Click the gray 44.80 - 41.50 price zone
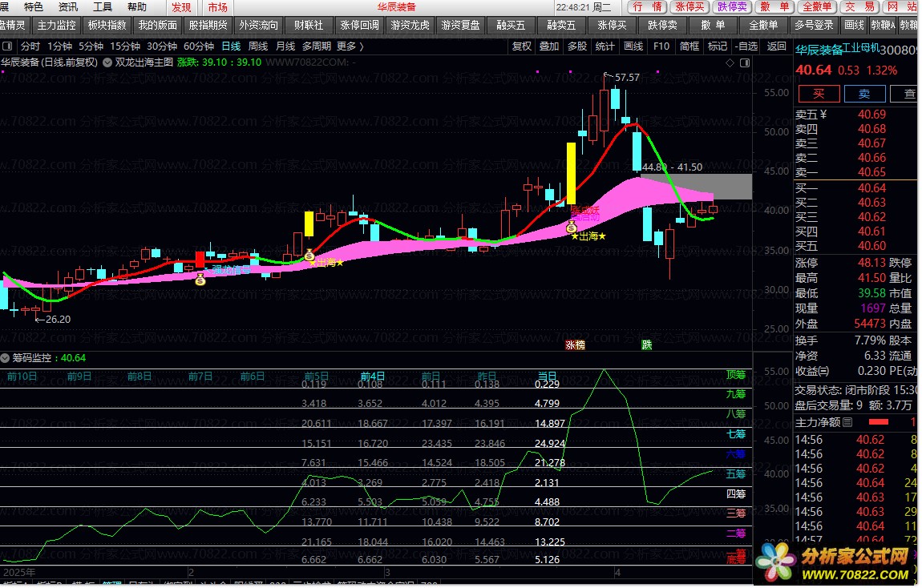The image size is (922, 588). click(x=696, y=187)
